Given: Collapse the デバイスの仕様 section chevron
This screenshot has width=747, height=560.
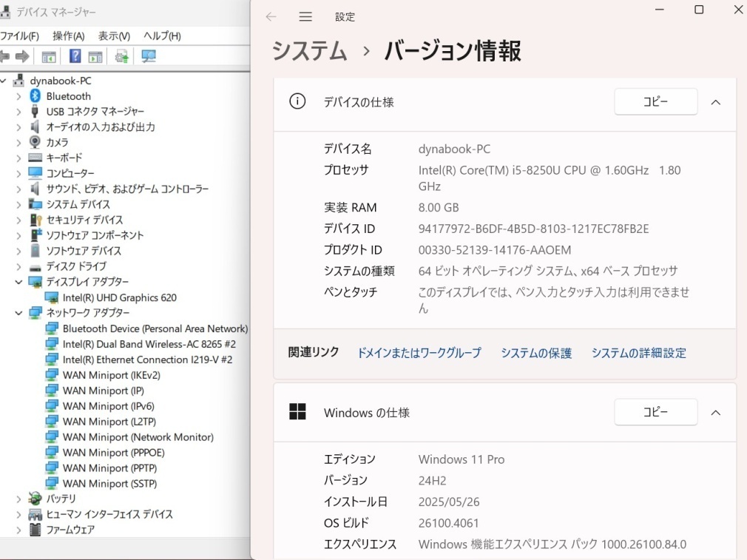Looking at the screenshot, I should [715, 101].
